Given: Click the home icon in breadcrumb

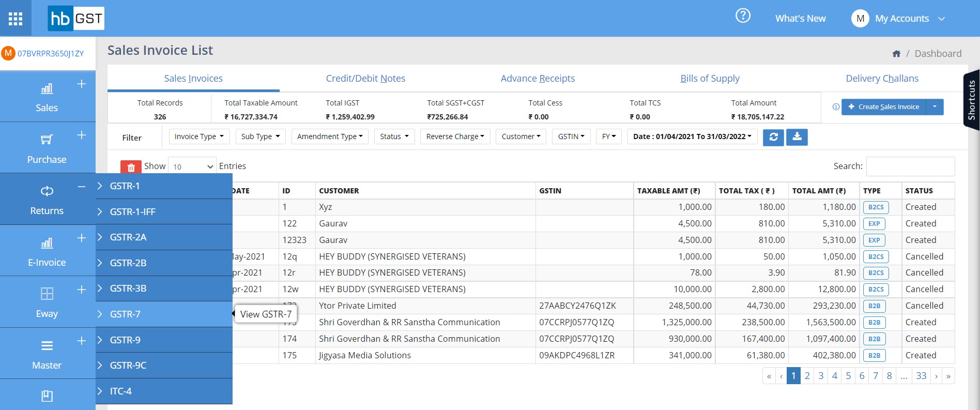Looking at the screenshot, I should 896,54.
